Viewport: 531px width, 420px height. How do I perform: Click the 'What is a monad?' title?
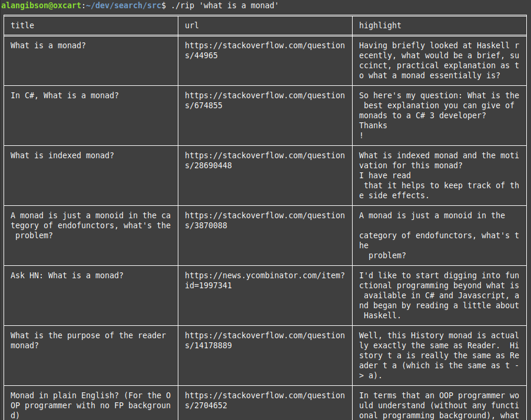click(x=48, y=45)
